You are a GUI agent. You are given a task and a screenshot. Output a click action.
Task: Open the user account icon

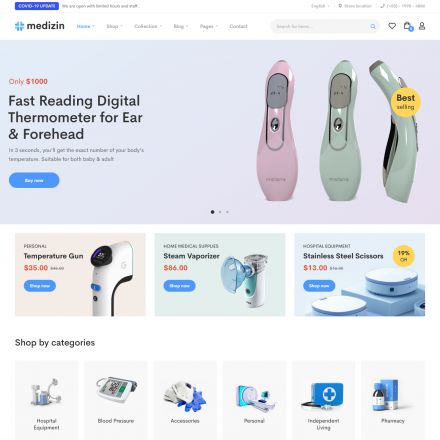(422, 26)
